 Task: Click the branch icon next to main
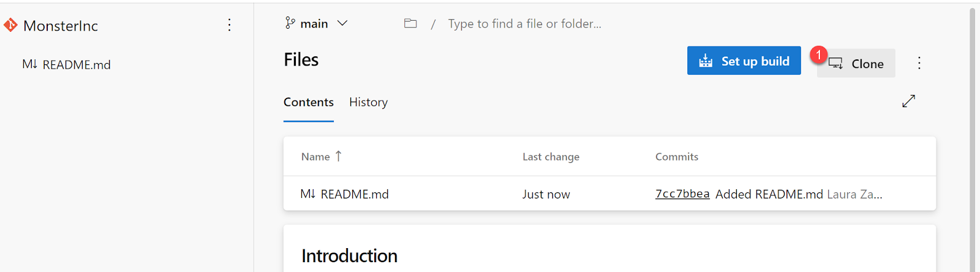pyautogui.click(x=290, y=23)
